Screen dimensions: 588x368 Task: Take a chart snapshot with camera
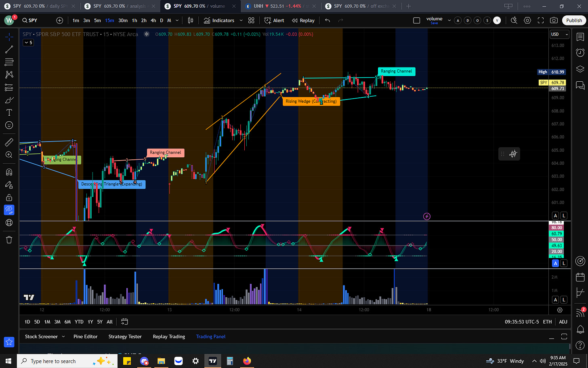tap(554, 20)
